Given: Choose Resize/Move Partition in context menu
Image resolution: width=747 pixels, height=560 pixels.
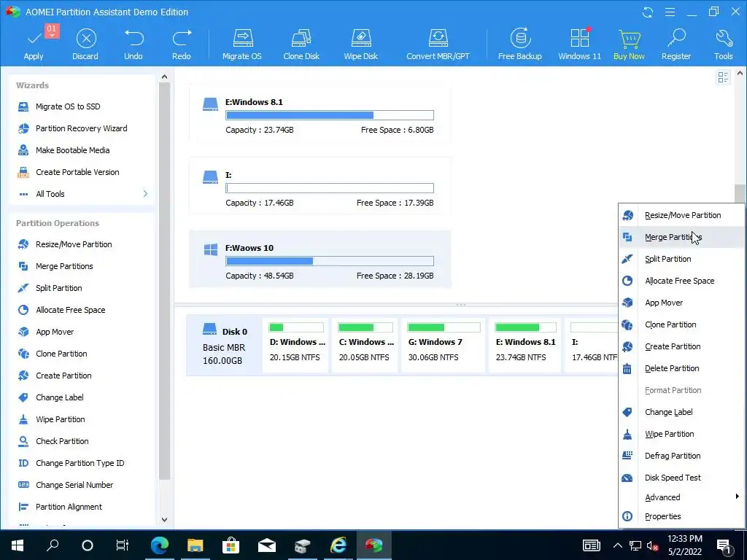Looking at the screenshot, I should pyautogui.click(x=682, y=215).
